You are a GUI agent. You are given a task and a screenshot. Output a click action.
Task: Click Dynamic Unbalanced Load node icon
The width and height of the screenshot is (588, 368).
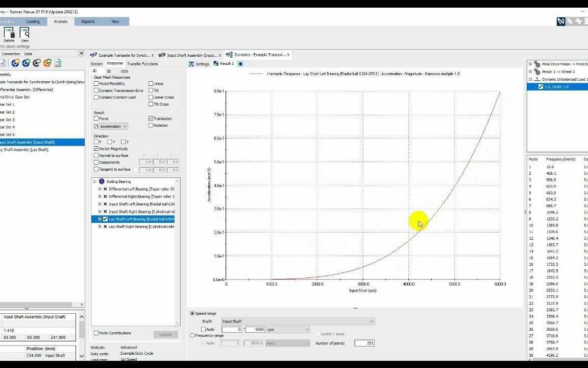[537, 79]
